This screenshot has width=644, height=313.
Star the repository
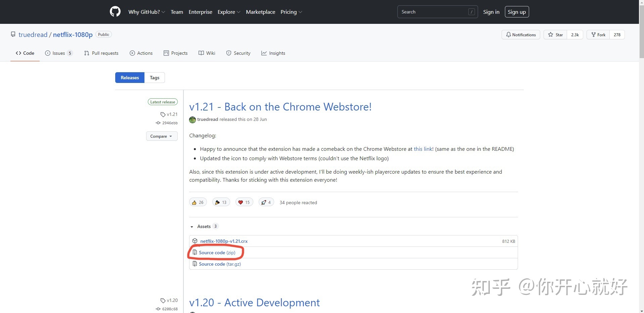point(555,35)
